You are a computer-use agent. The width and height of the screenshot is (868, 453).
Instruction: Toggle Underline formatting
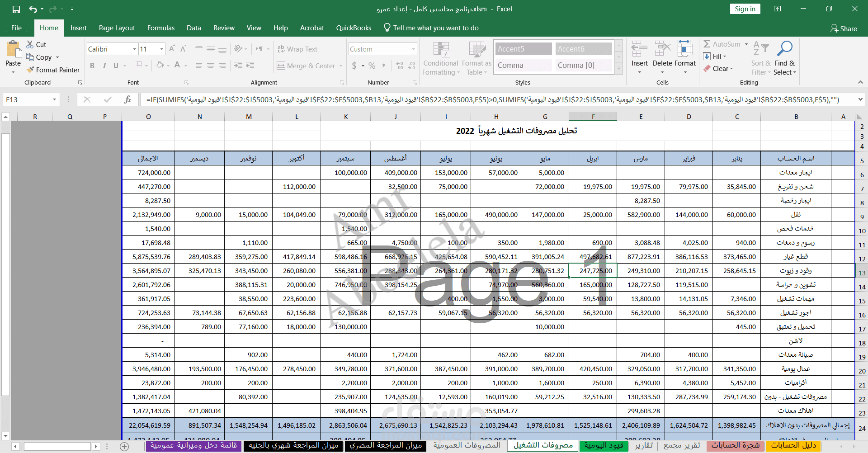116,66
